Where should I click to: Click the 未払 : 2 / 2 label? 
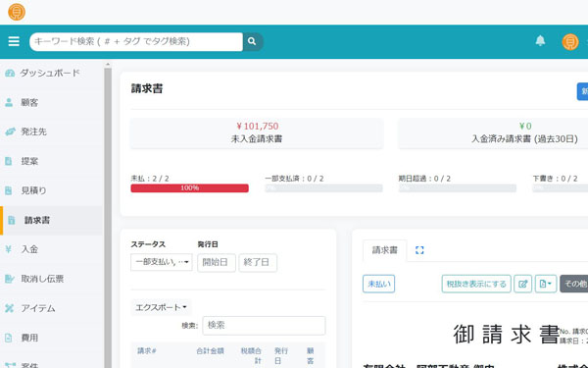(150, 179)
